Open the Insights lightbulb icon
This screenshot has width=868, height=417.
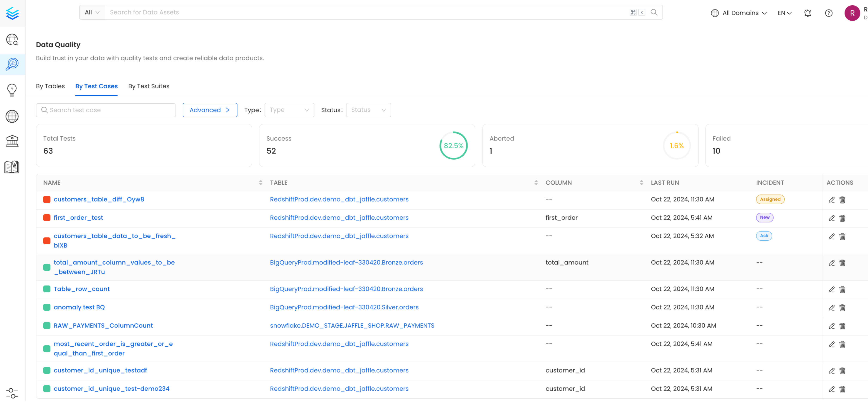click(x=12, y=90)
